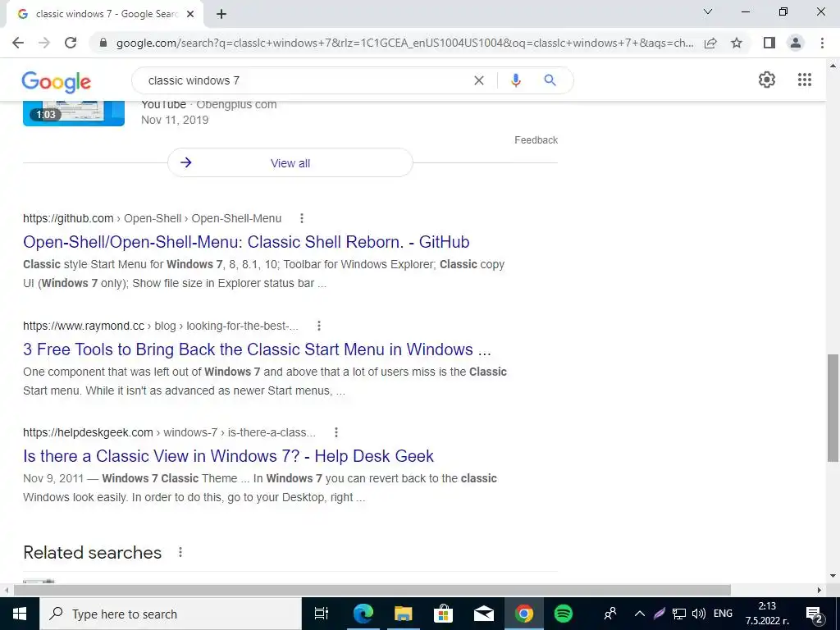Switch to Chrome in taskbar
The height and width of the screenshot is (630, 840).
(523, 614)
